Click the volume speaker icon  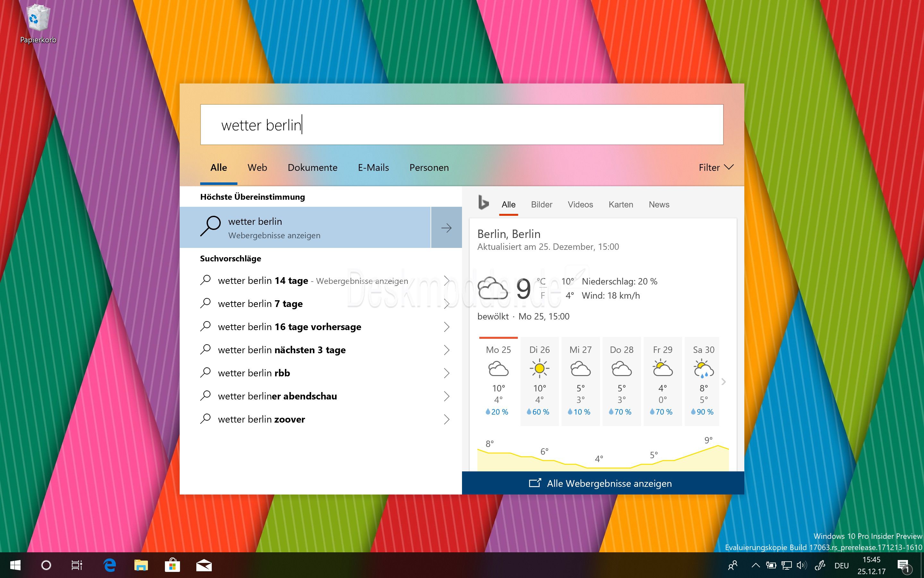click(x=802, y=565)
